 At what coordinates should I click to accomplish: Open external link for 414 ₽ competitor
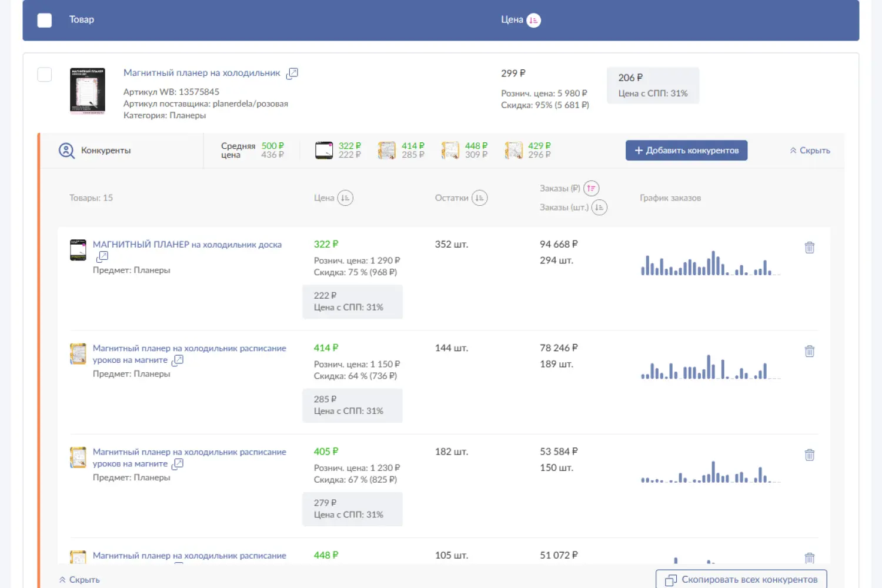(178, 360)
